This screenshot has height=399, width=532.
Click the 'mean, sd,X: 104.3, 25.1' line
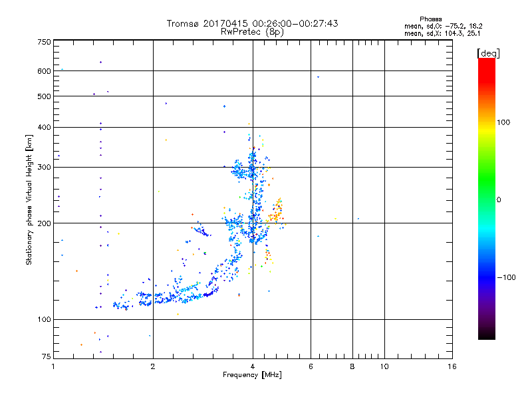[442, 33]
